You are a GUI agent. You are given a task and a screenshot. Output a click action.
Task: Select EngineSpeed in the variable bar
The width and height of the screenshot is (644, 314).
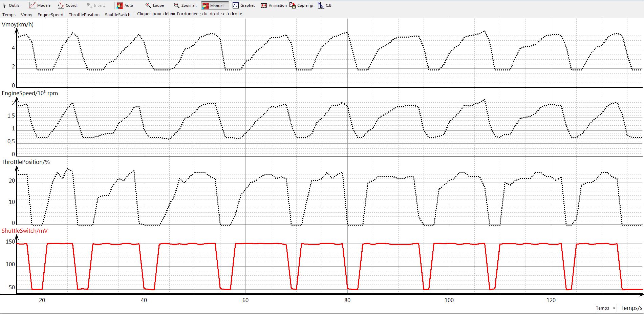tap(50, 15)
